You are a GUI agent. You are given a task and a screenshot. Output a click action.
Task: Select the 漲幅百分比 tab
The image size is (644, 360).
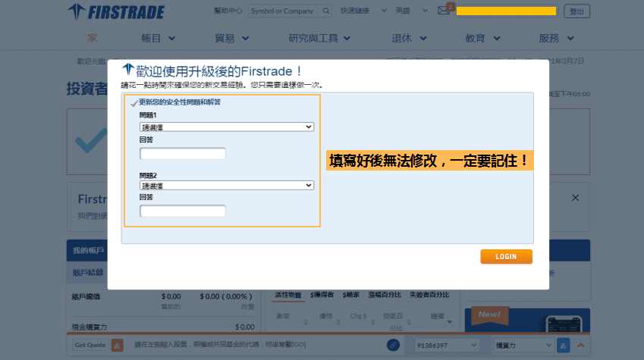385,295
